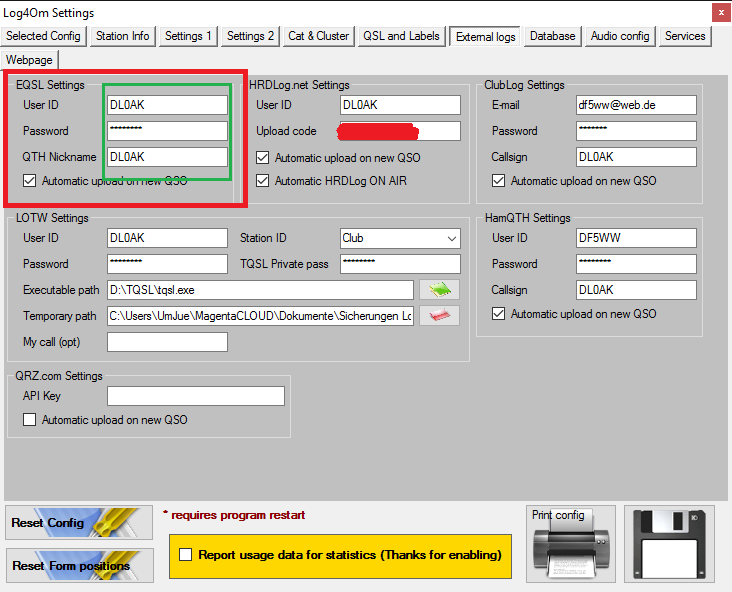Image resolution: width=732 pixels, height=592 pixels.
Task: Click the ClubLog Password field
Action: click(636, 131)
